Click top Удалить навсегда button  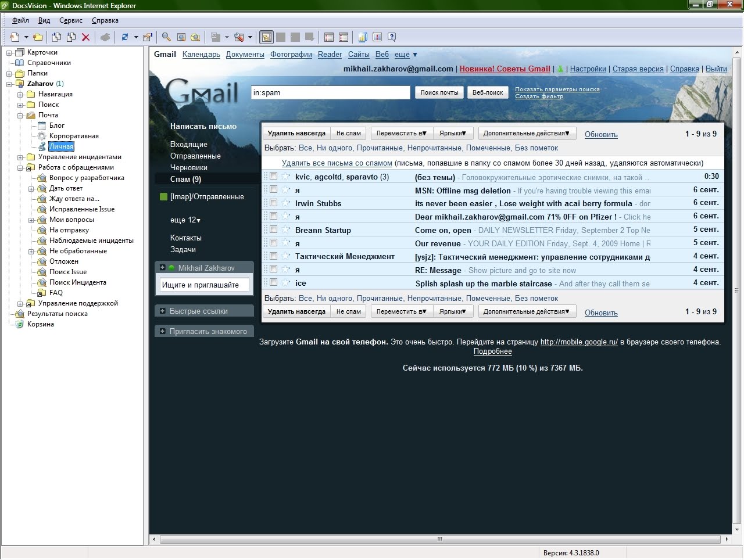(296, 134)
